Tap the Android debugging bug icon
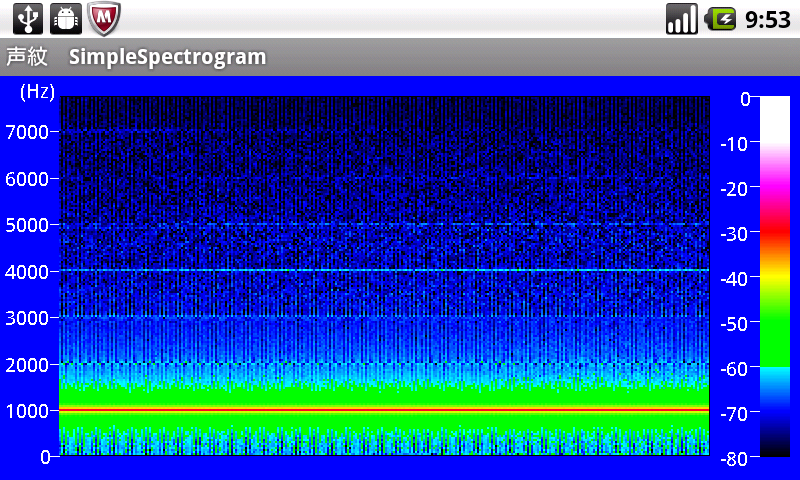The image size is (800, 480). click(66, 19)
